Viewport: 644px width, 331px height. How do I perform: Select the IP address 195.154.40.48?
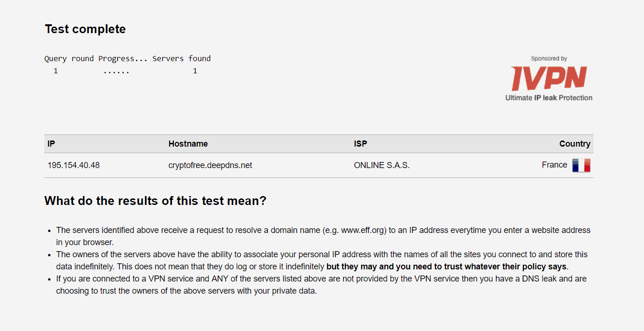tap(73, 165)
